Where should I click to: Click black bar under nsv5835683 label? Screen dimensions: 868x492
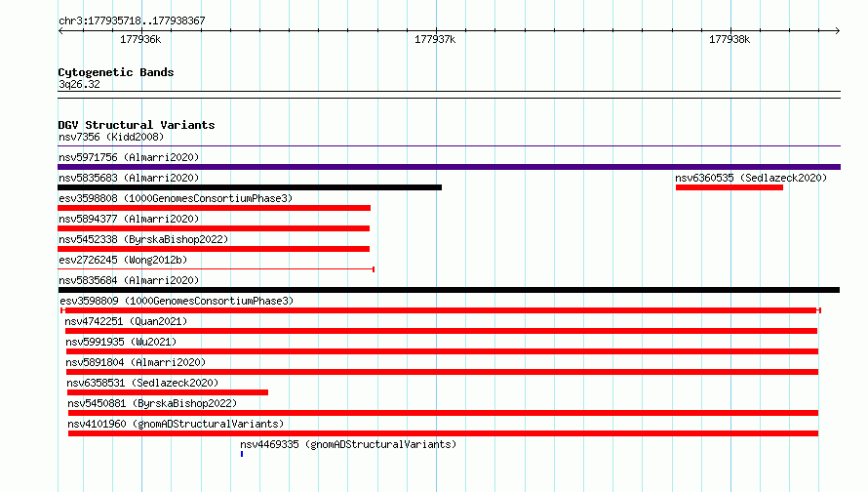250,187
